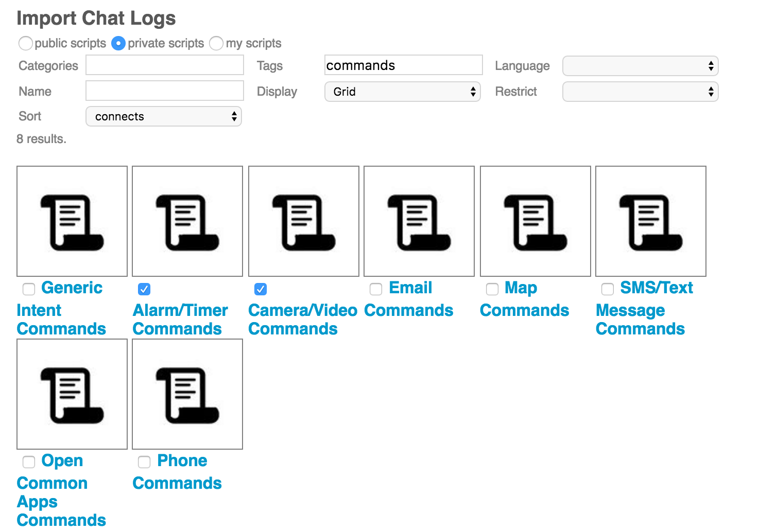
Task: Check the Open Common Apps Commands checkbox
Action: [29, 462]
